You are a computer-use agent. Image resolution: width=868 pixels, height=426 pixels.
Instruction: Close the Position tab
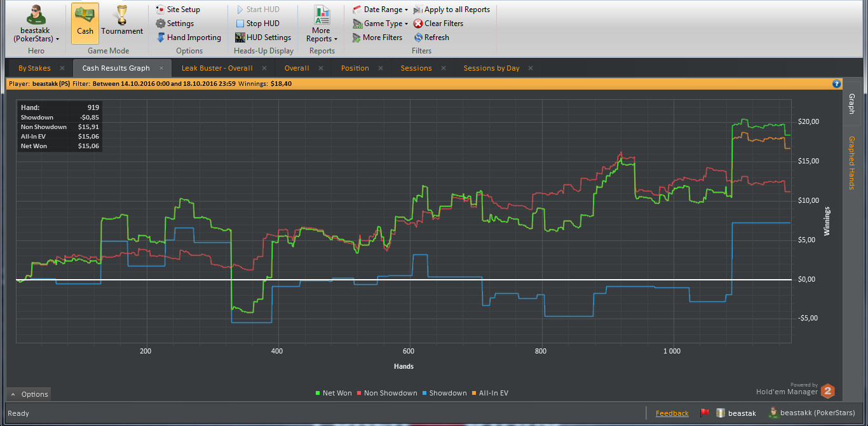380,68
